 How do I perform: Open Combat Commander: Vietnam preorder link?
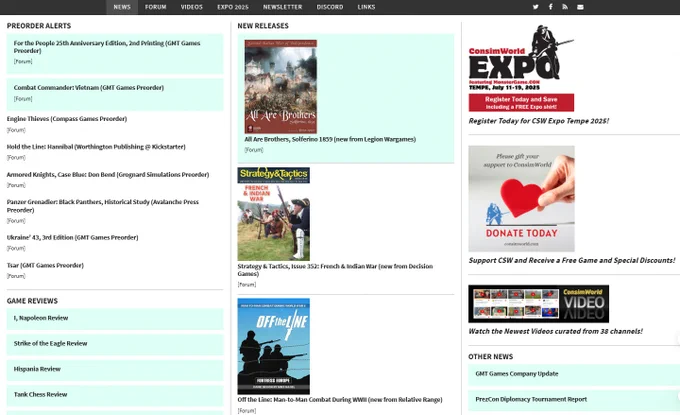88,88
